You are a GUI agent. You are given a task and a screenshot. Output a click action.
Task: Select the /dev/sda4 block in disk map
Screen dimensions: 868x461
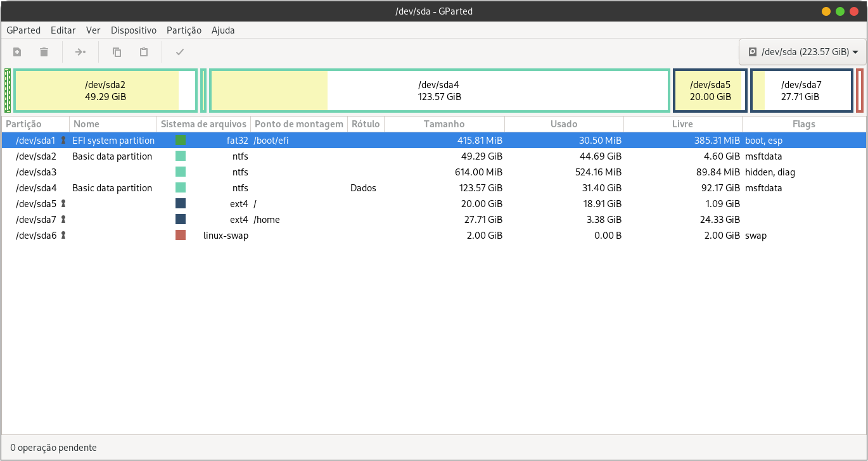click(440, 91)
